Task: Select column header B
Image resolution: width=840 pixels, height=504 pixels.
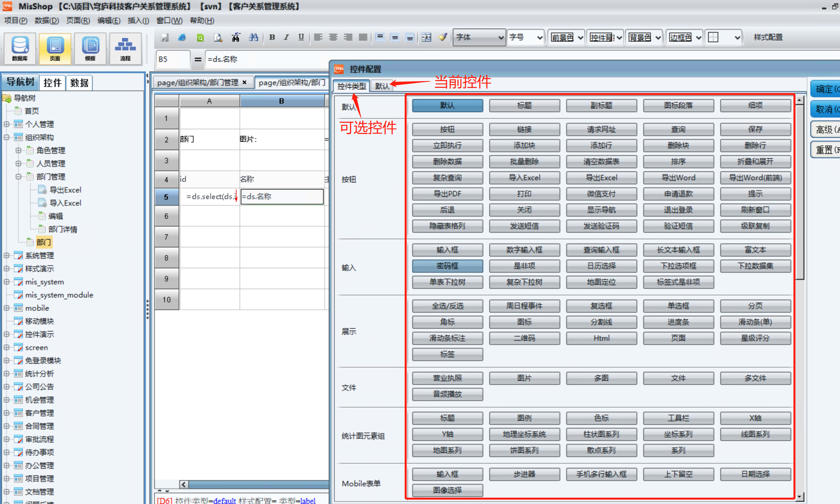Action: point(282,101)
